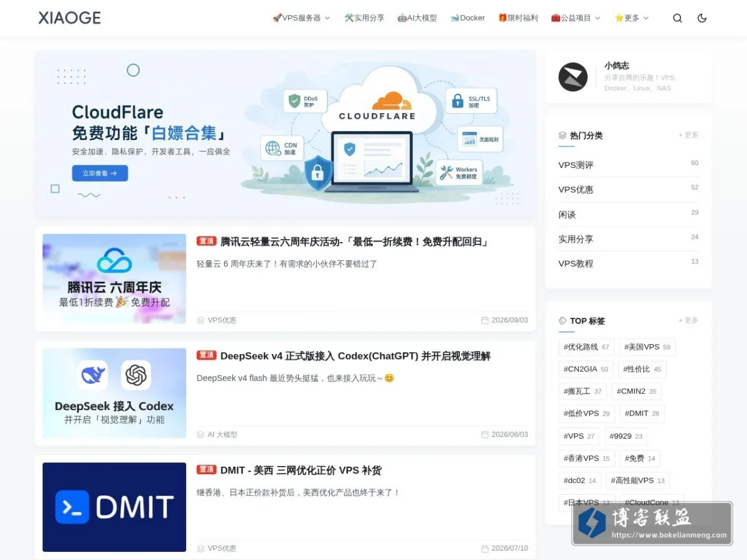Open the 实用分享 menu item

tap(365, 18)
